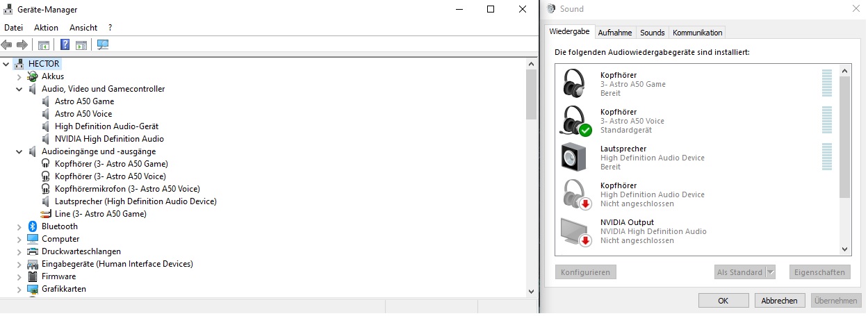
Task: Click the icon of NVIDIA High Definition Audio
Action: (46, 139)
